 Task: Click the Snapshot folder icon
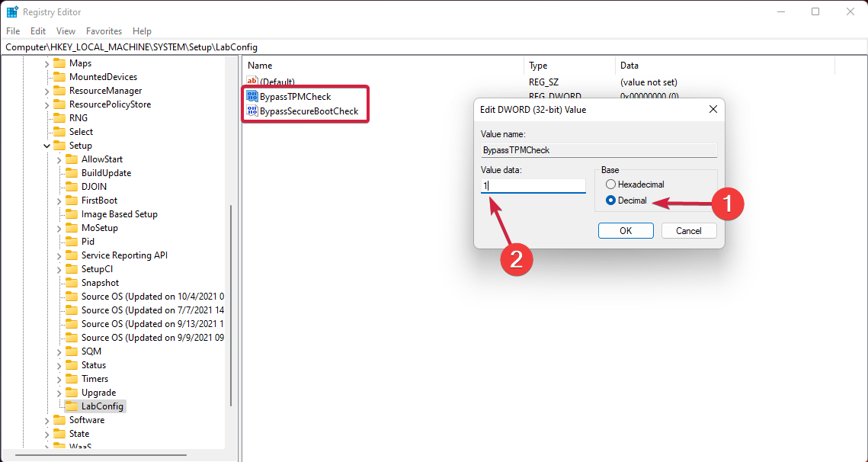(72, 283)
